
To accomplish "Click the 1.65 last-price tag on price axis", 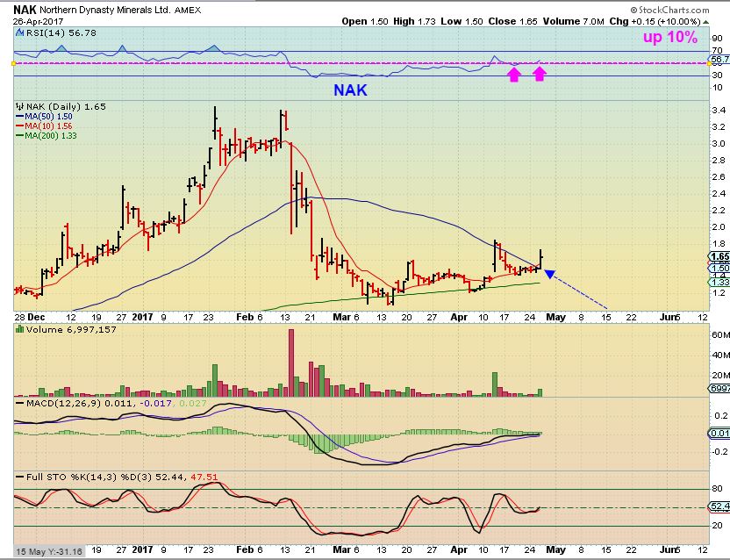I will coord(719,256).
